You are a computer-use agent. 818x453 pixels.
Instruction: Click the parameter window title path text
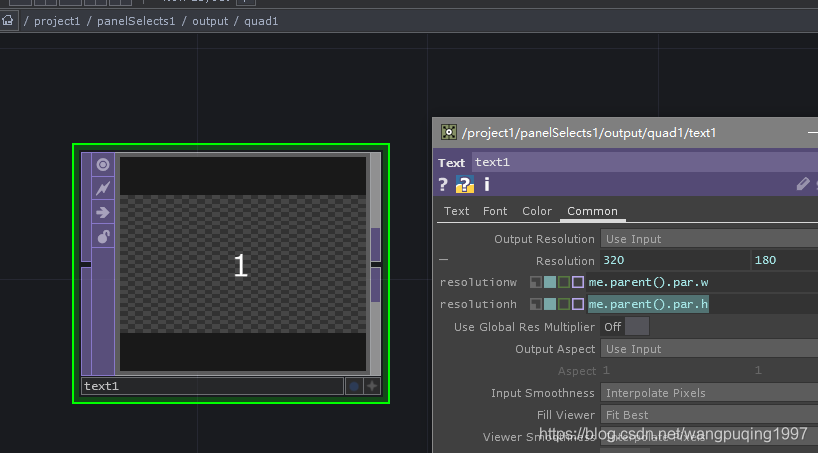[x=589, y=133]
